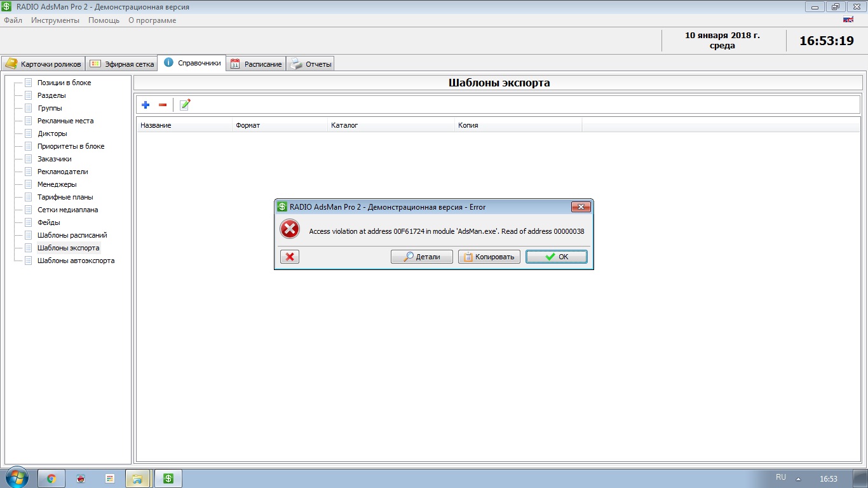This screenshot has height=488, width=868.
Task: Click the Access violation error message text
Action: [447, 231]
